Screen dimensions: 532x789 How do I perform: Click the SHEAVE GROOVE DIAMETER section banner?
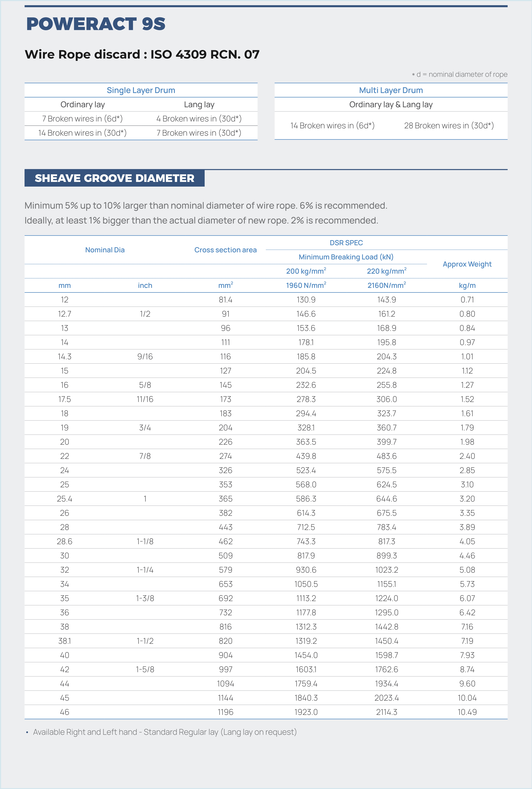pos(114,178)
